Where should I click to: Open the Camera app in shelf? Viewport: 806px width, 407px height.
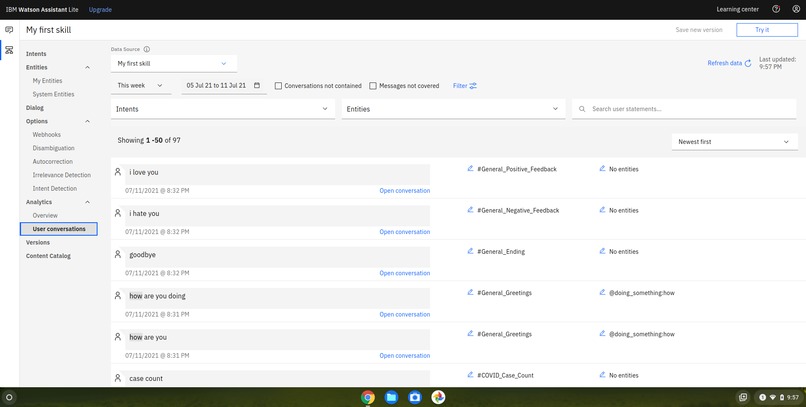tap(415, 397)
